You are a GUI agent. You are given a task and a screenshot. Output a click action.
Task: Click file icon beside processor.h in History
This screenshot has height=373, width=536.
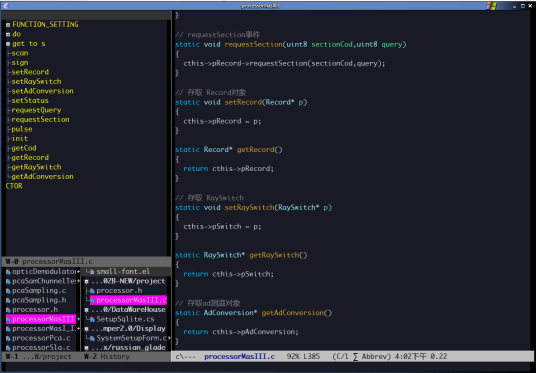click(92, 291)
